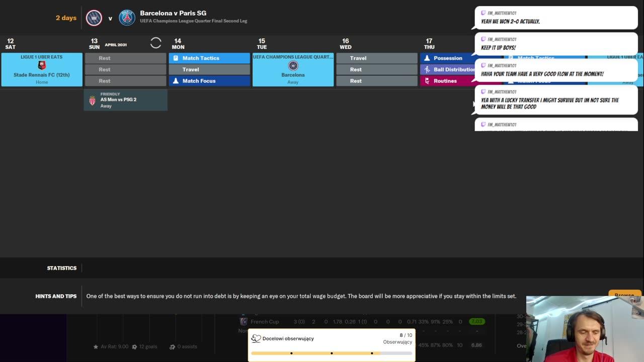Click the boot icon beside 0 assists
Viewport: 644px width, 362px height.
pyautogui.click(x=172, y=346)
